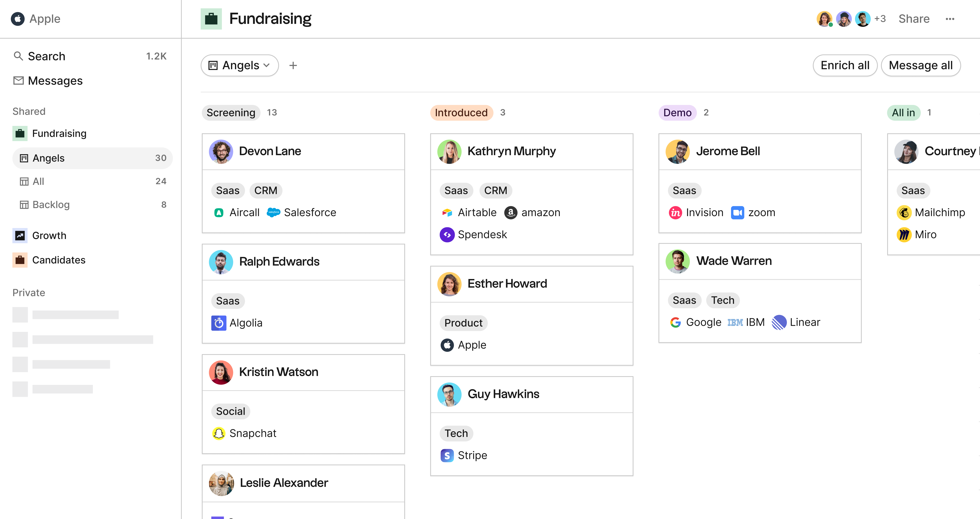Select the Backlog view under Angels
This screenshot has height=519, width=980.
51,204
